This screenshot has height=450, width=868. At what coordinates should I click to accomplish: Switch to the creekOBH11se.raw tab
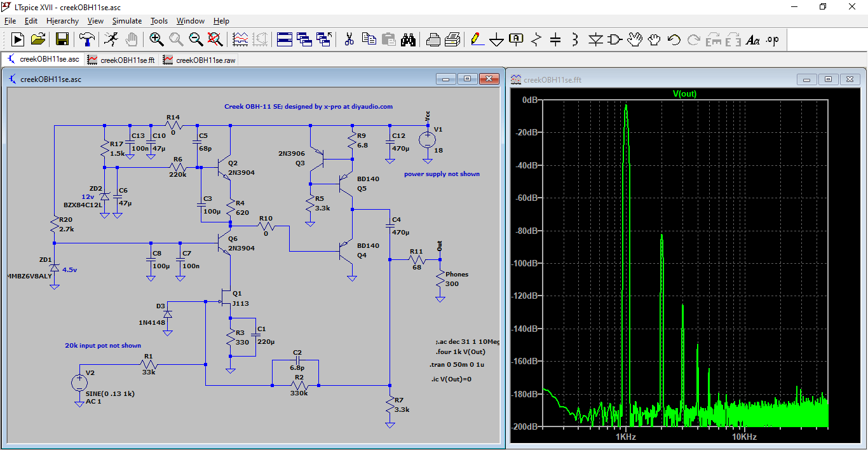199,60
